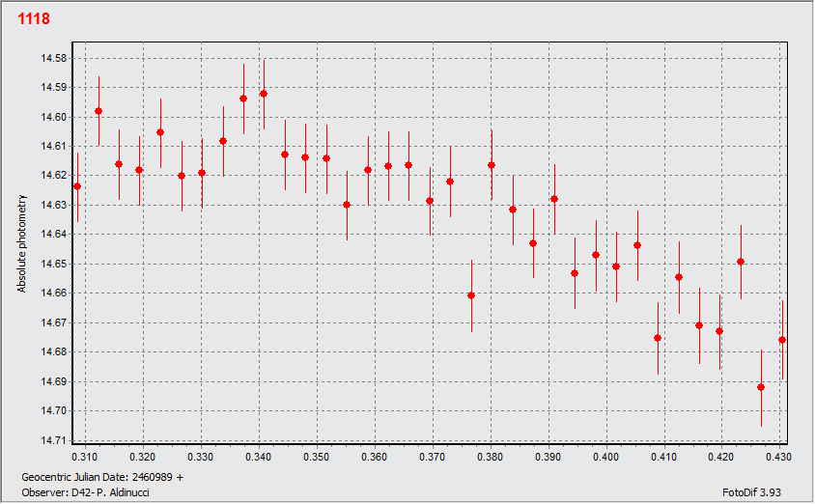815x504 pixels.
Task: Click the data point near 0.423 at 14.649
Action: (741, 262)
